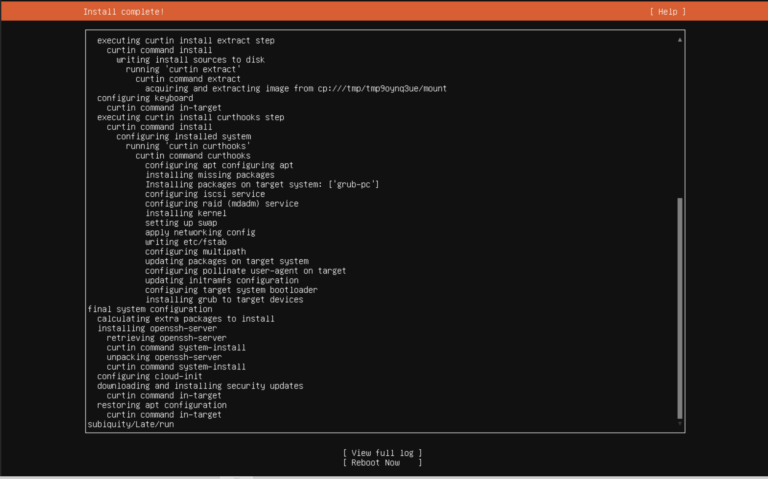
Task: Select line 'updating initramfs configuration'
Action: coord(222,281)
